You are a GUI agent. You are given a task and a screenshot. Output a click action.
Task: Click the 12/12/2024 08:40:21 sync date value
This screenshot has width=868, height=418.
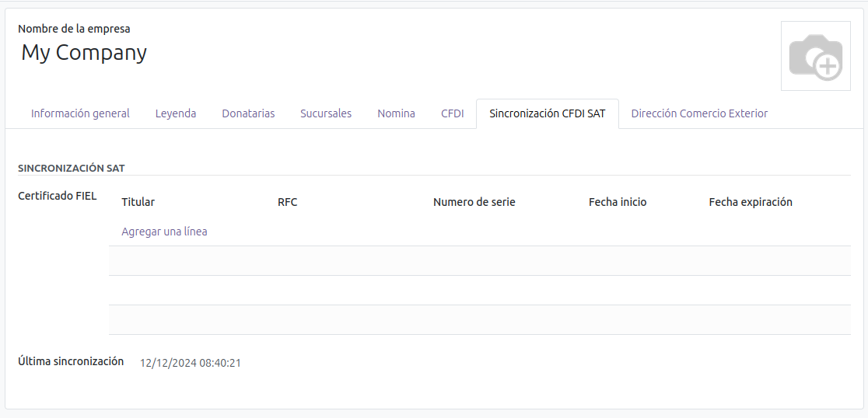pos(190,363)
